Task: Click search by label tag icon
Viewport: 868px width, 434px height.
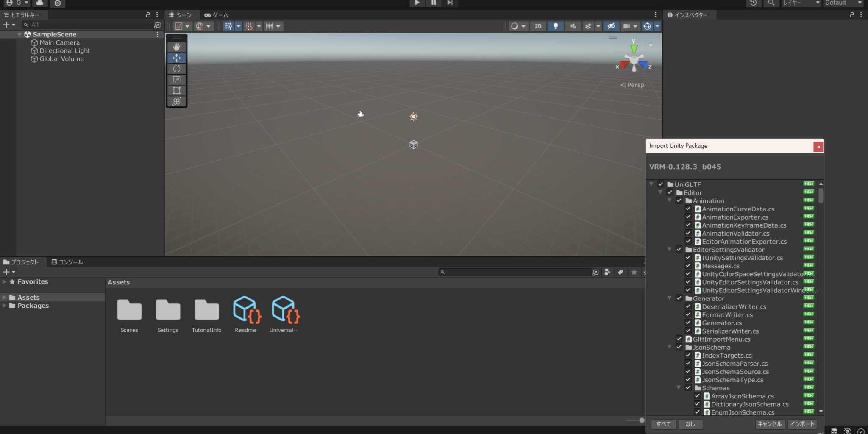Action: [x=620, y=272]
